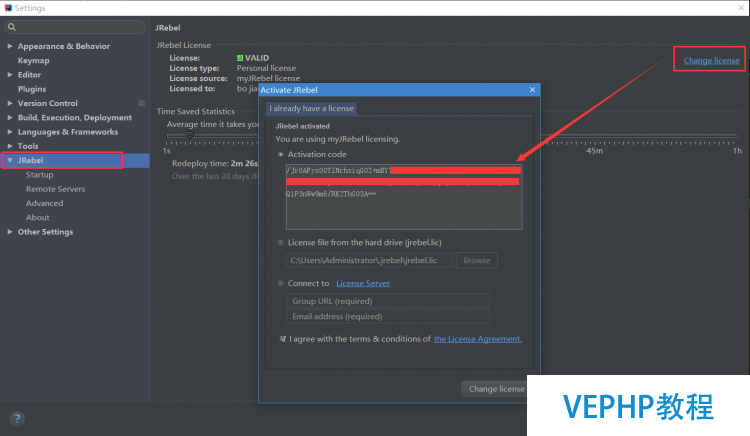Image resolution: width=750 pixels, height=436 pixels.
Task: Close the Settings window
Action: pos(741,8)
